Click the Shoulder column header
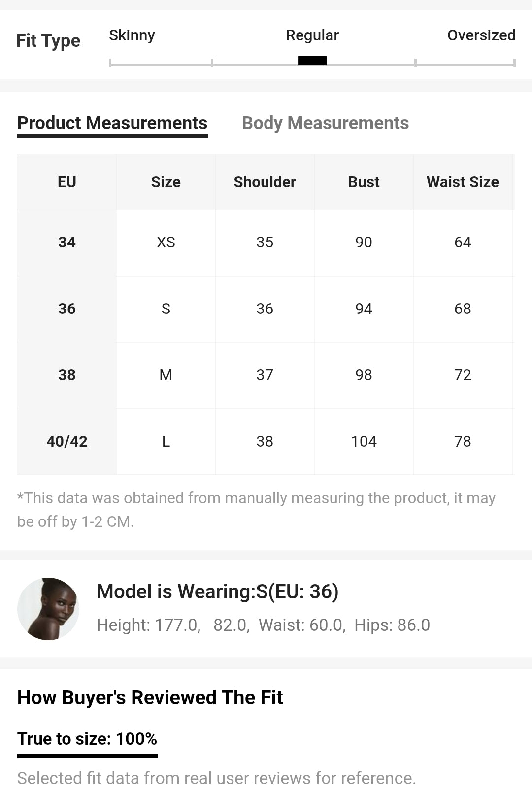The width and height of the screenshot is (532, 798). pos(265,182)
